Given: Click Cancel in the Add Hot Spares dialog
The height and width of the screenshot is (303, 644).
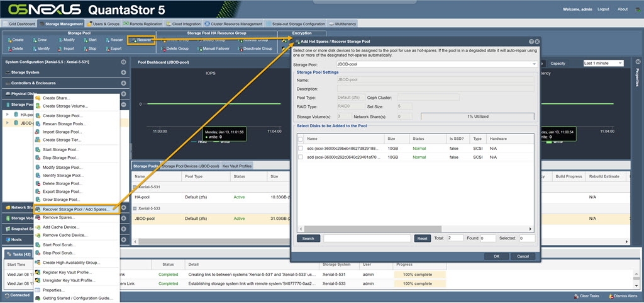Looking at the screenshot, I should pyautogui.click(x=523, y=256).
